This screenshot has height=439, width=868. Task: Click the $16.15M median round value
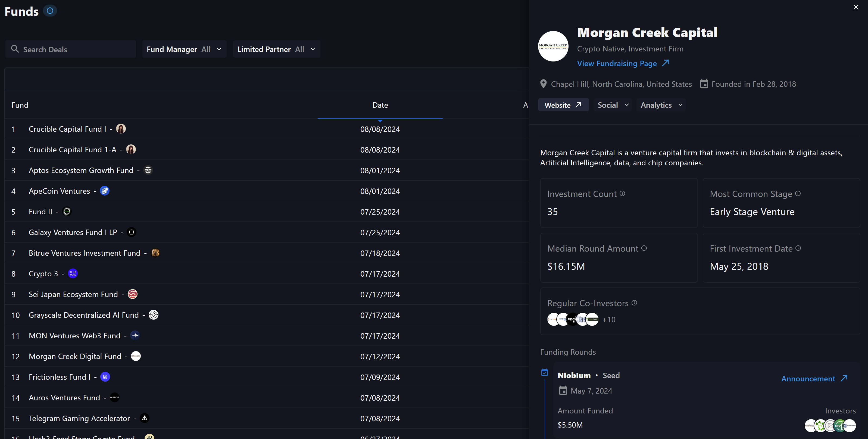(566, 266)
